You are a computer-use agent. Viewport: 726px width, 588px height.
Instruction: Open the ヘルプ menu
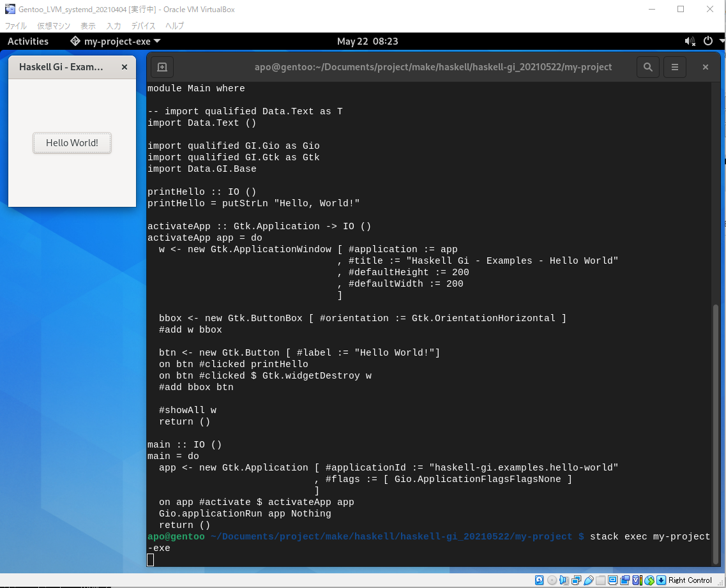(174, 26)
